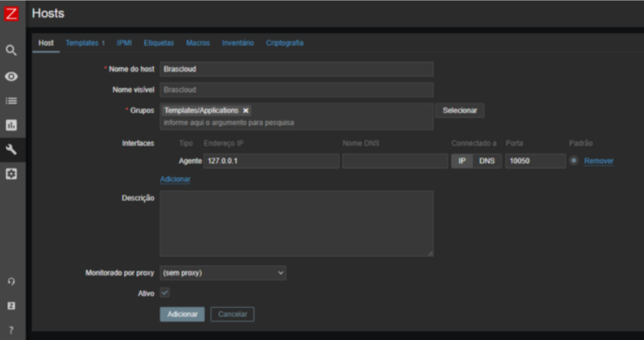Open the Reports chart icon menu
Image resolution: width=644 pixels, height=340 pixels.
click(x=11, y=125)
